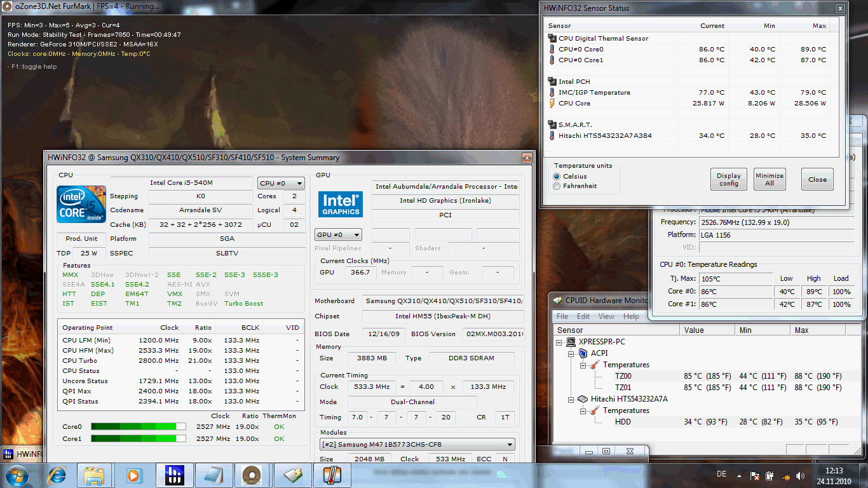Open the CPU #0 selector dropdown
The height and width of the screenshot is (488, 868).
281,184
